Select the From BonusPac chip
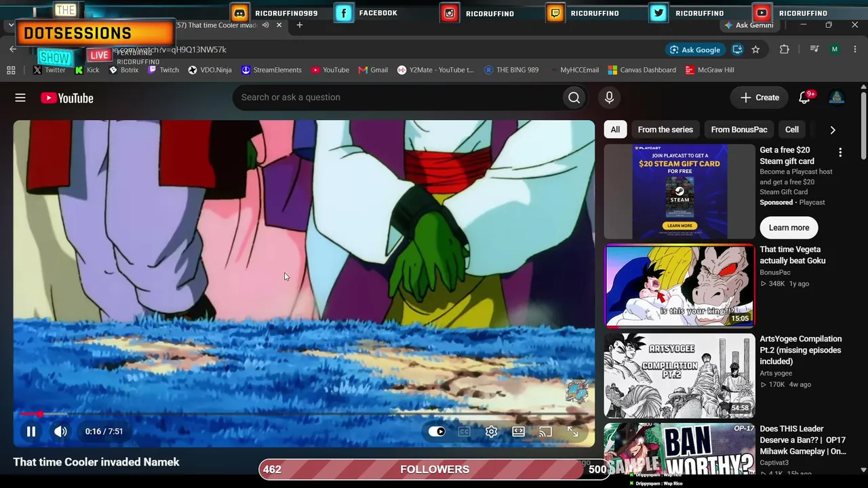 tap(739, 129)
